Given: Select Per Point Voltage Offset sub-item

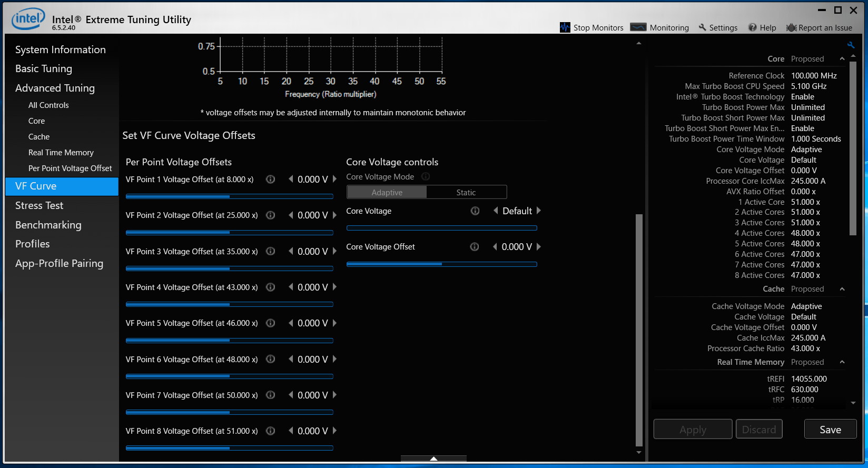Looking at the screenshot, I should tap(70, 168).
